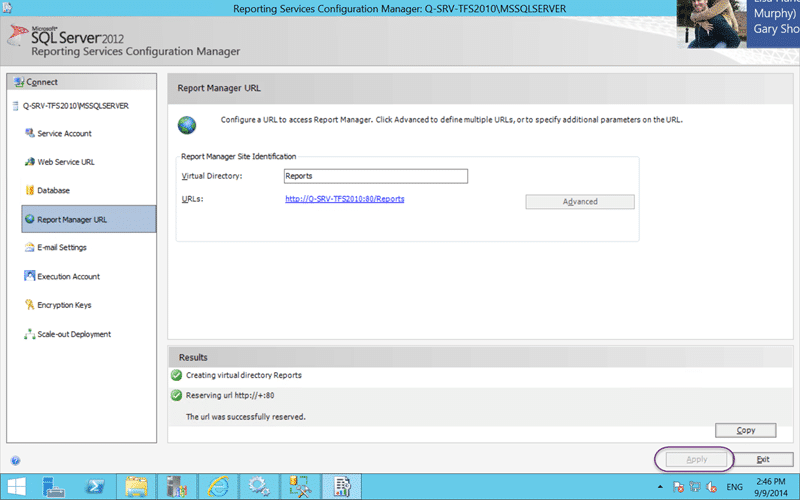Select the Q-SRV-TFS2010\MSSQLSERVER server node
Image resolution: width=800 pixels, height=500 pixels.
point(75,106)
